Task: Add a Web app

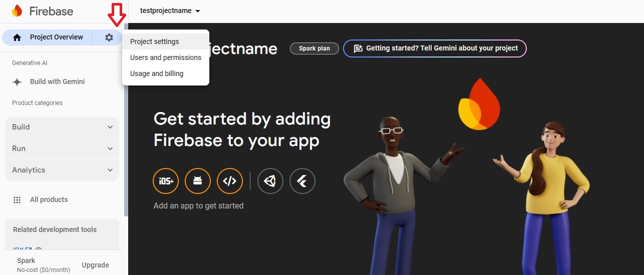Action: click(230, 181)
